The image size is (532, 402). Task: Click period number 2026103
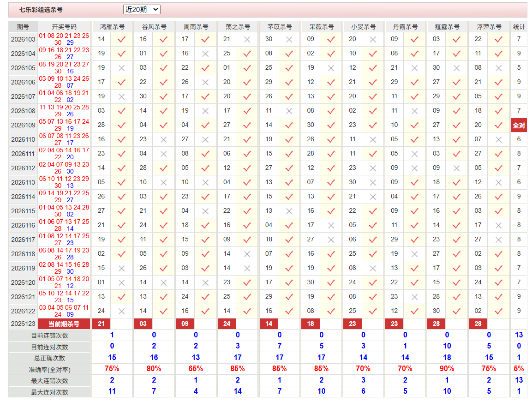click(23, 39)
